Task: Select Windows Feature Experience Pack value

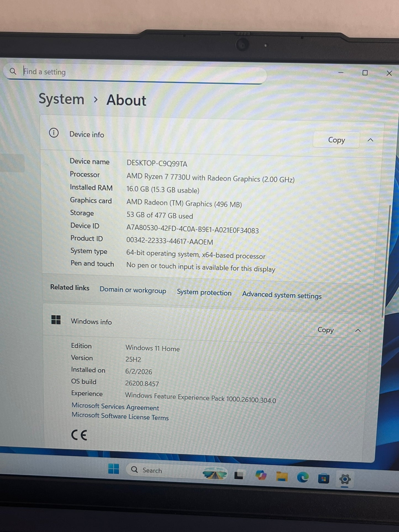Action: (x=200, y=398)
